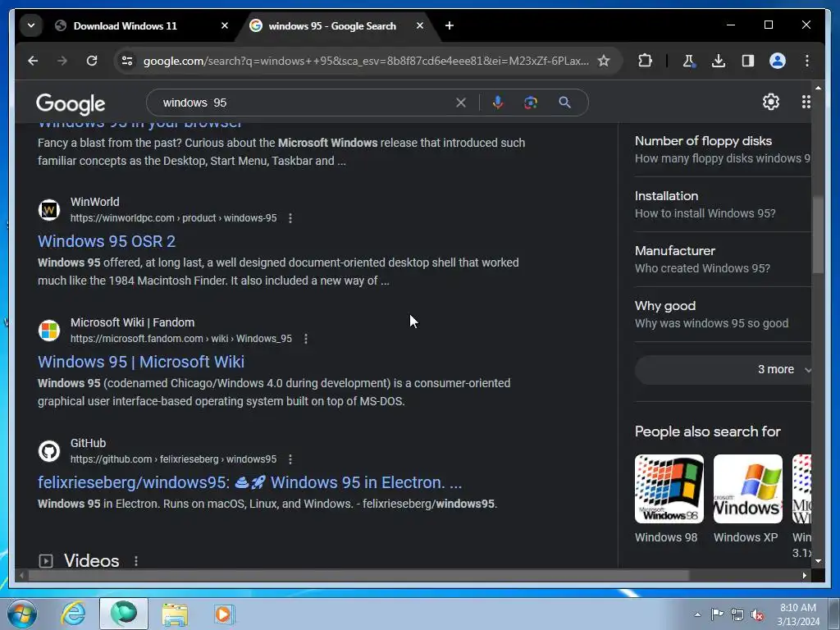840x630 pixels.
Task: View site information icon in address bar
Action: 127,61
